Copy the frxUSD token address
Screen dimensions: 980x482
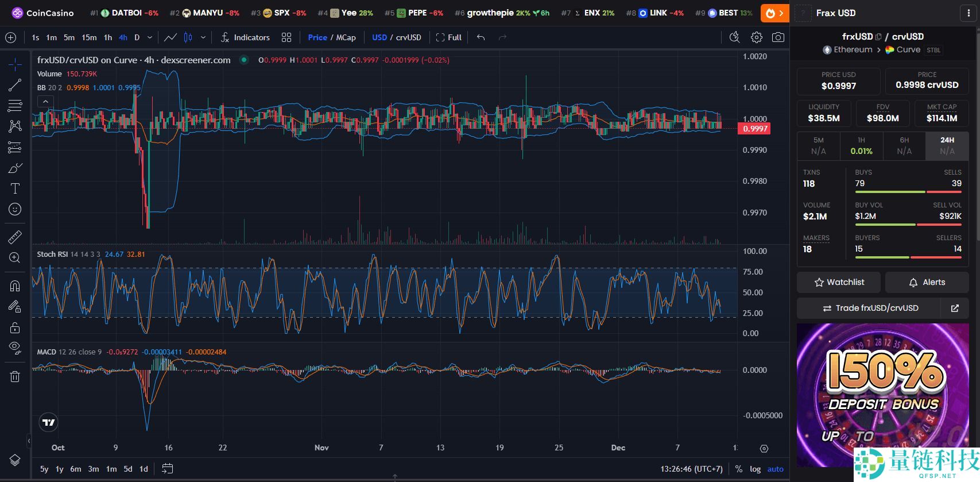click(x=878, y=37)
